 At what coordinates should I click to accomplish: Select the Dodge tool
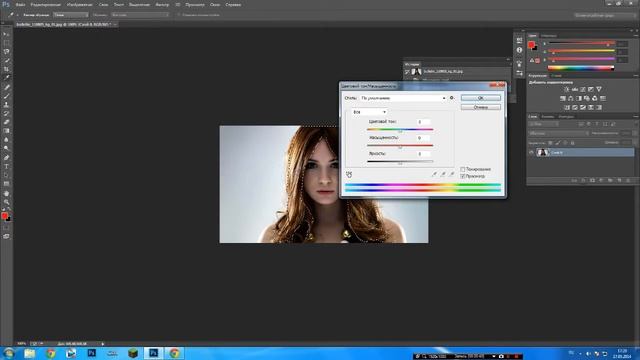click(x=6, y=148)
